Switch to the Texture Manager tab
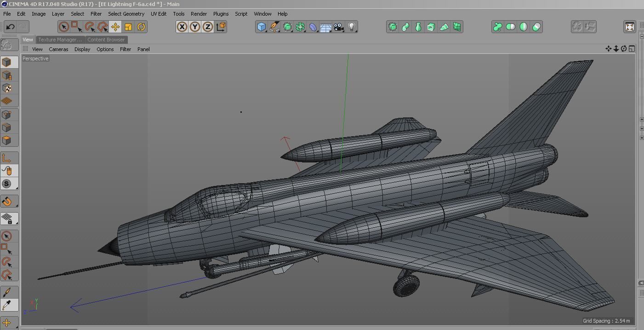This screenshot has width=644, height=330. [x=60, y=40]
